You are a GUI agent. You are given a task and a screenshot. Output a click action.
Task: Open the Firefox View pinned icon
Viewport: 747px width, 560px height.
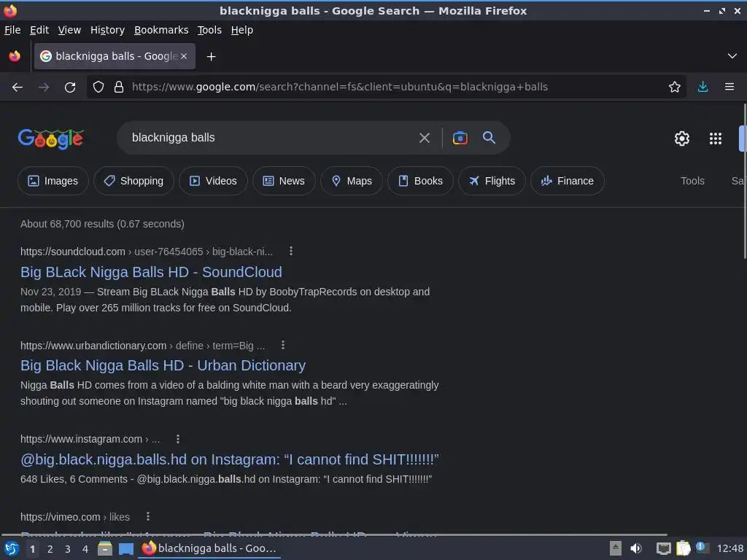click(x=15, y=56)
